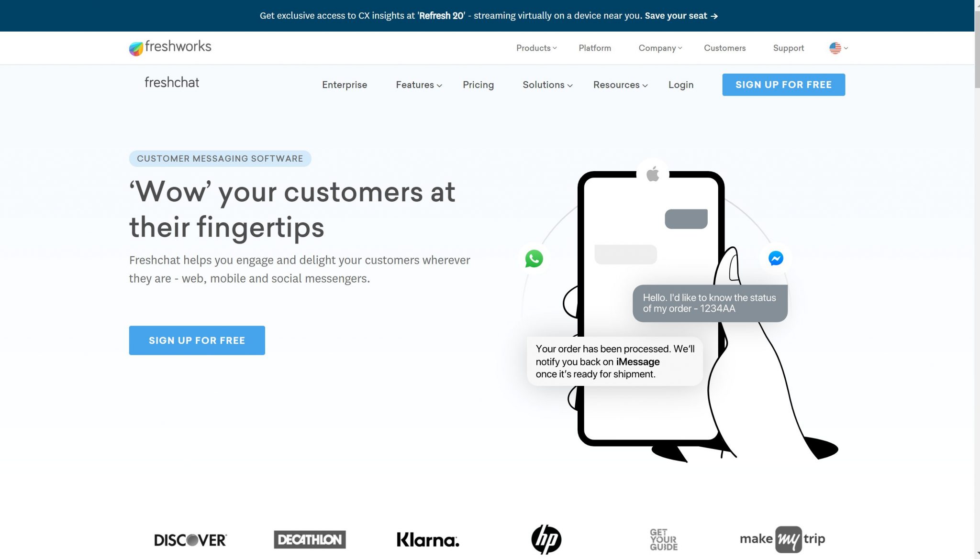The image size is (980, 559).
Task: Click the Customer Messaging Software badge
Action: pos(220,159)
